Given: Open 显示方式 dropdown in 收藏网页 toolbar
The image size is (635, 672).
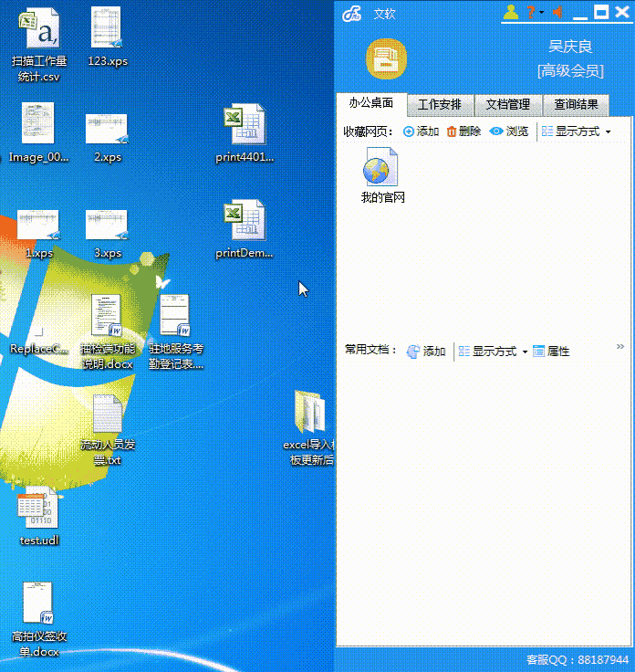Looking at the screenshot, I should (577, 131).
